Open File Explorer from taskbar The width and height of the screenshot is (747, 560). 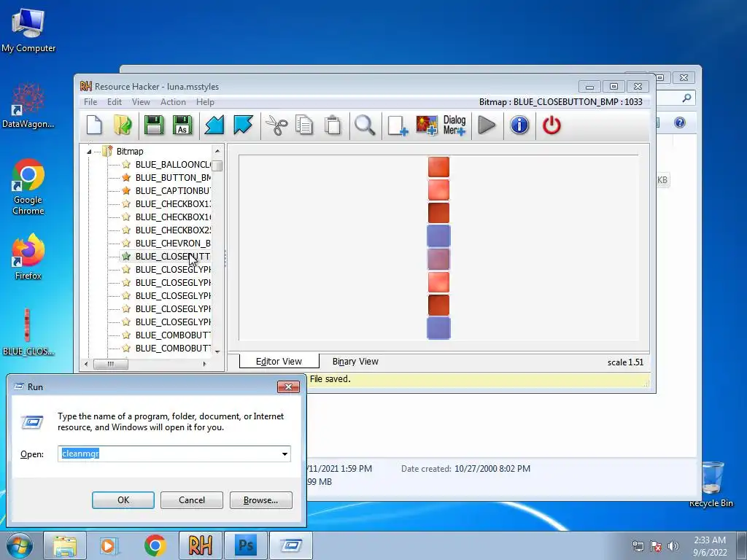click(x=65, y=545)
